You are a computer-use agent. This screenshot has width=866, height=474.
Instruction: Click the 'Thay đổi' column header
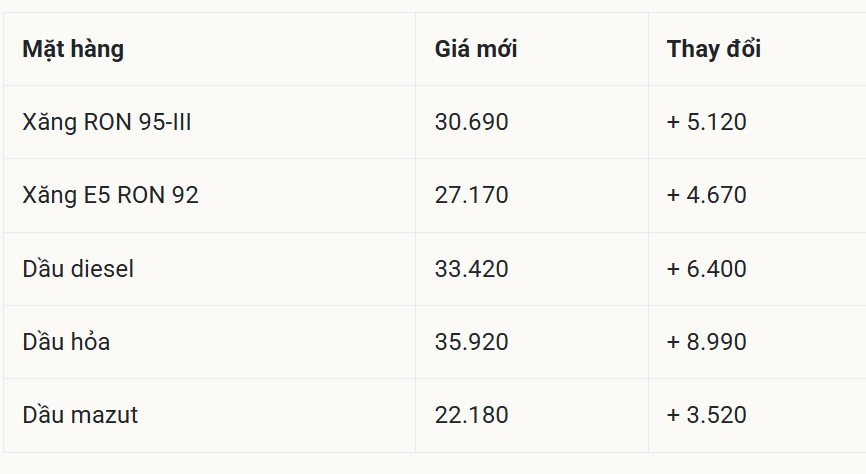point(713,49)
